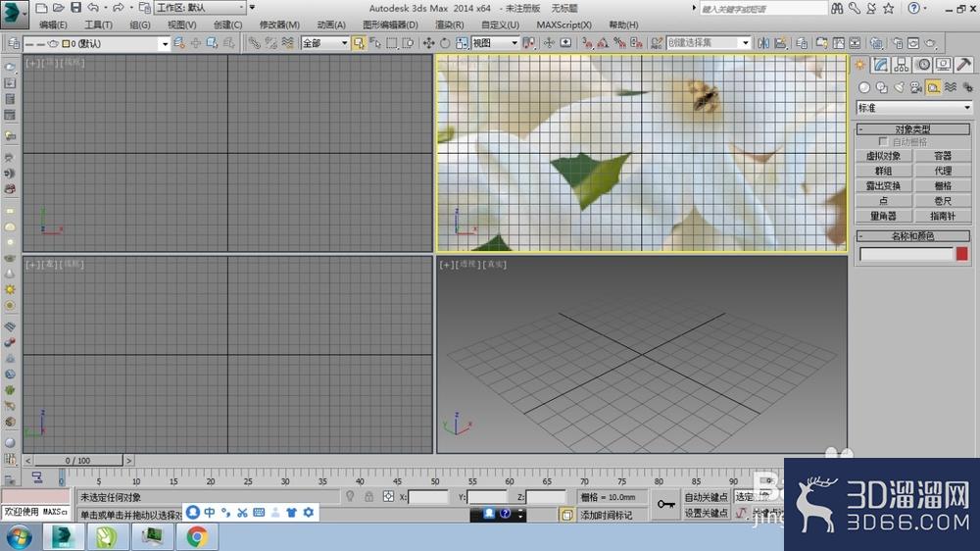Select the Cameras category icon
Screen dimensions: 980x551
[916, 87]
